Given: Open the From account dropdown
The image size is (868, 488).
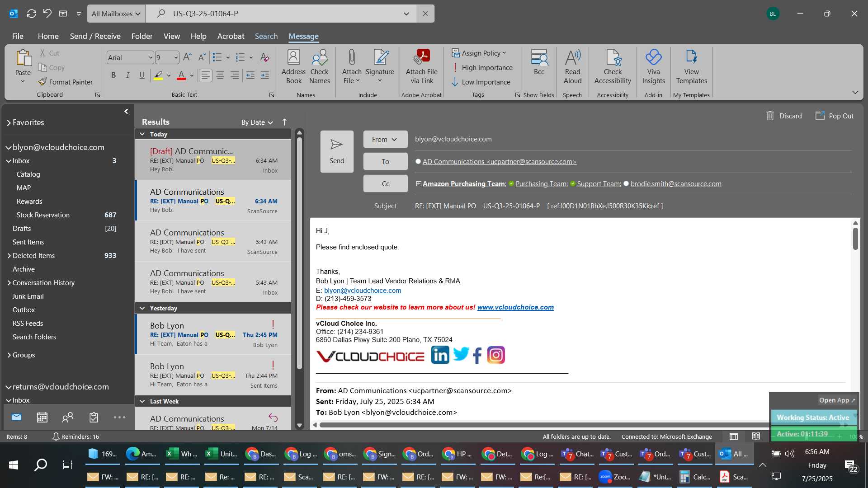Looking at the screenshot, I should click(385, 139).
